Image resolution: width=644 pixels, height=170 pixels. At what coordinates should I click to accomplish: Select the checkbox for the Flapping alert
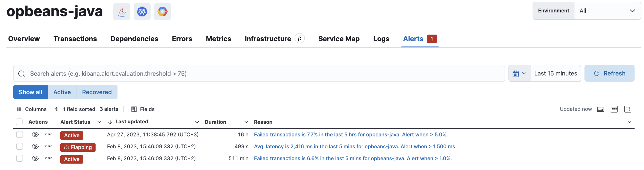[x=20, y=146]
